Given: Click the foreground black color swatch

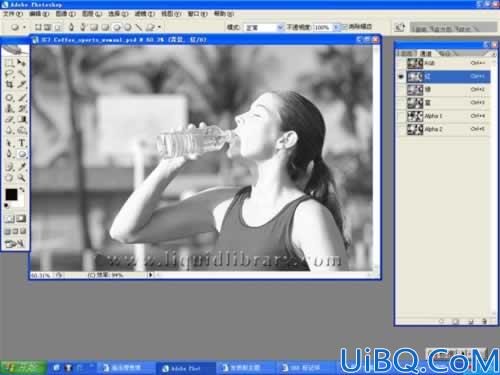Looking at the screenshot, I should coord(11,195).
